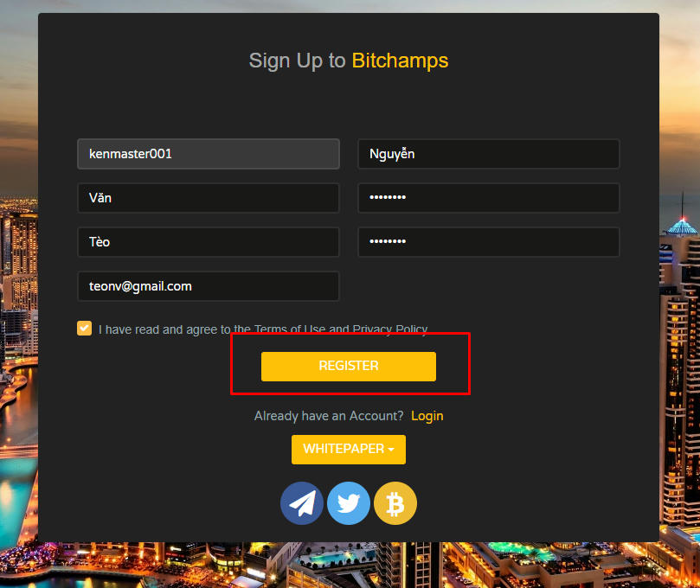Open the Privacy Policy text

coord(390,329)
